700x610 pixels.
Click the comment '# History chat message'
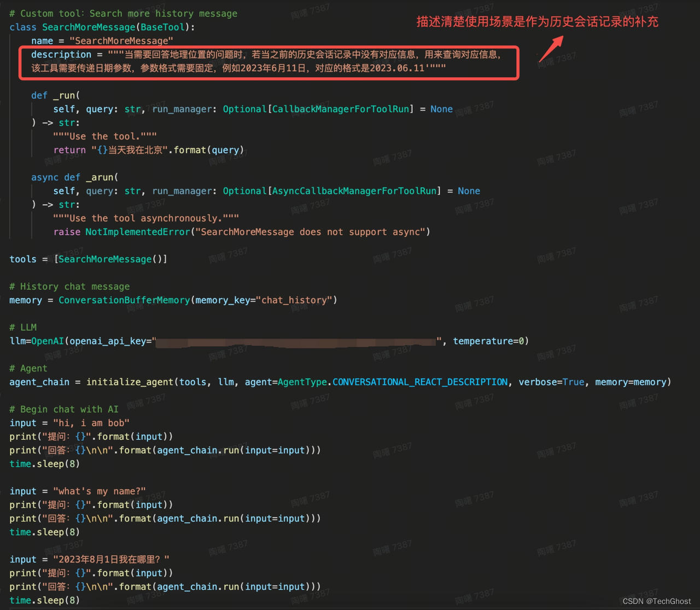click(x=69, y=287)
